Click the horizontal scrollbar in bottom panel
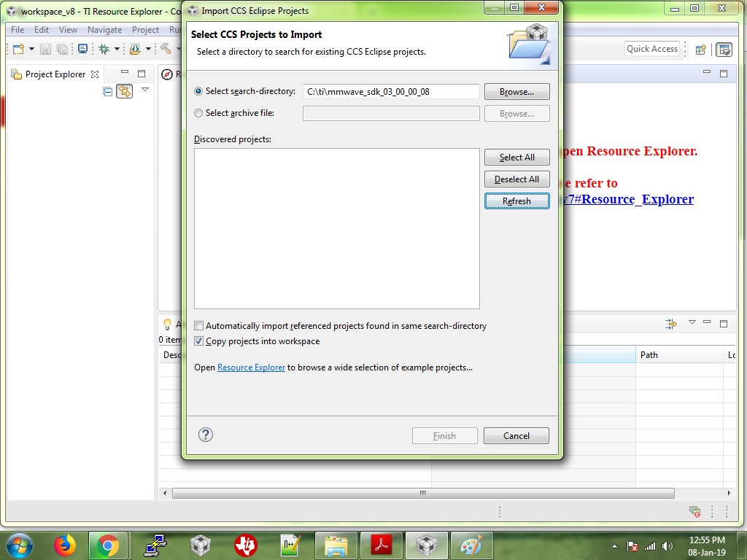Viewport: 747px width, 560px height. [423, 493]
